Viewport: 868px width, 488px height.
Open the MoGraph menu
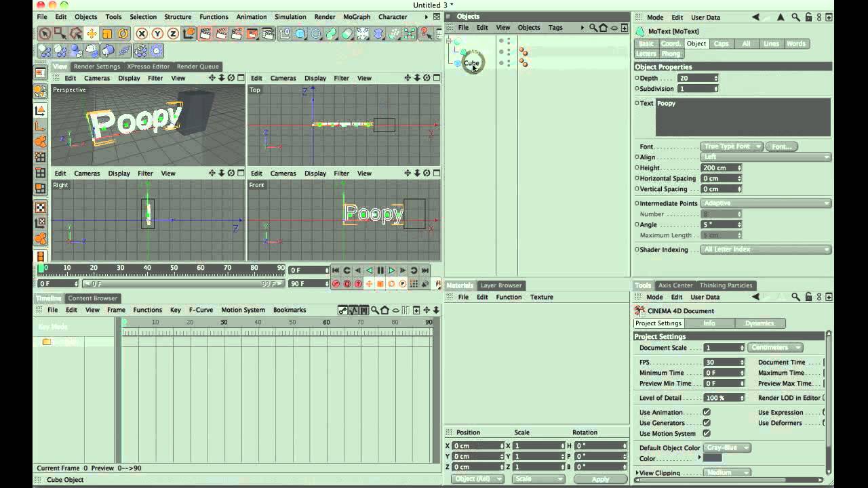[x=356, y=17]
